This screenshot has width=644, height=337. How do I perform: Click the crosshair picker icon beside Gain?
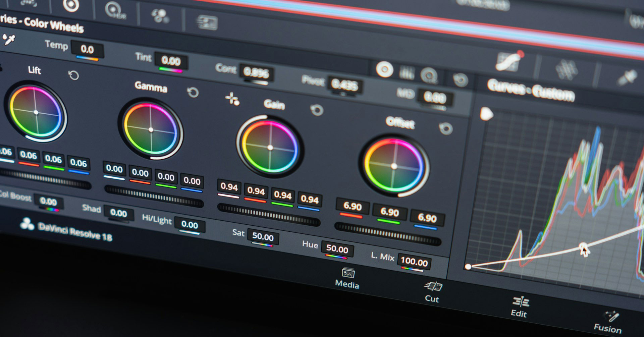coord(232,99)
